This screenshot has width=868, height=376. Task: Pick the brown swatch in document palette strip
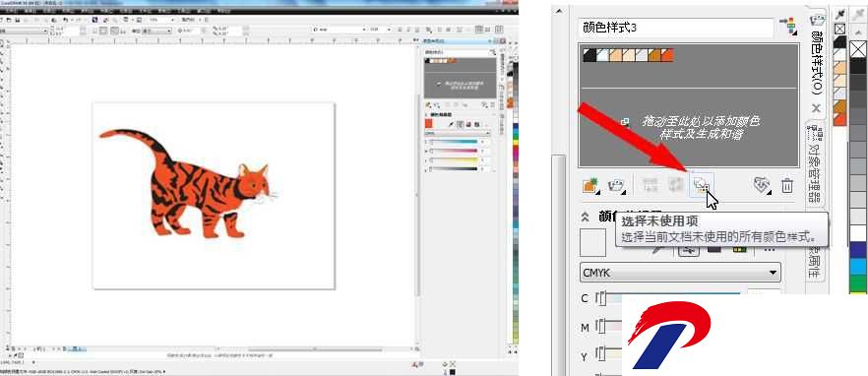(839, 106)
